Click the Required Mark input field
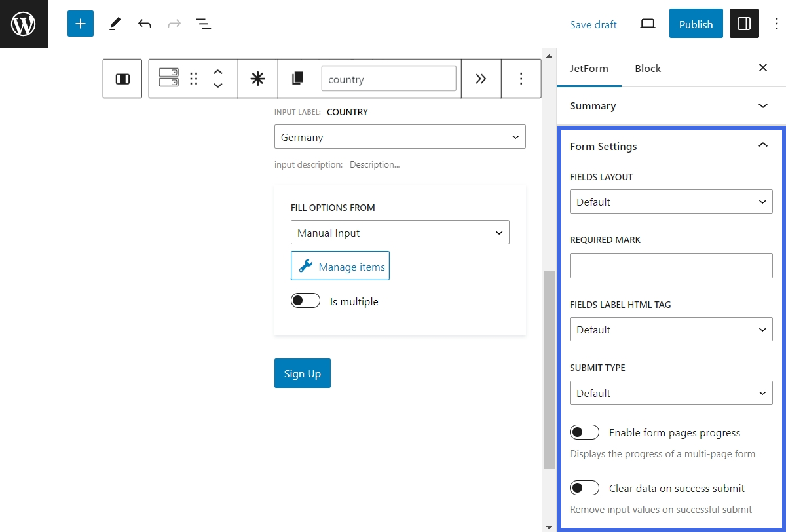This screenshot has height=532, width=786. pos(671,265)
